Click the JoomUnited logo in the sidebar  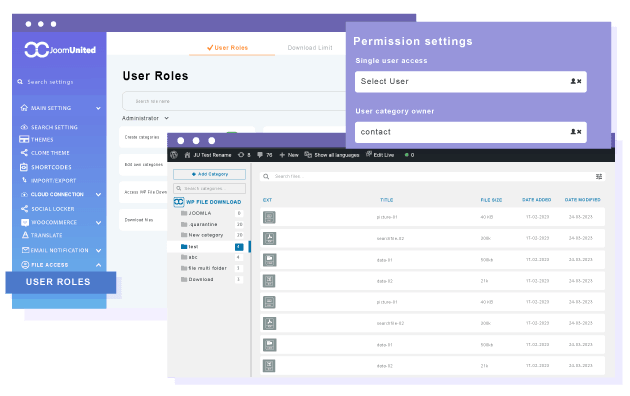60,50
